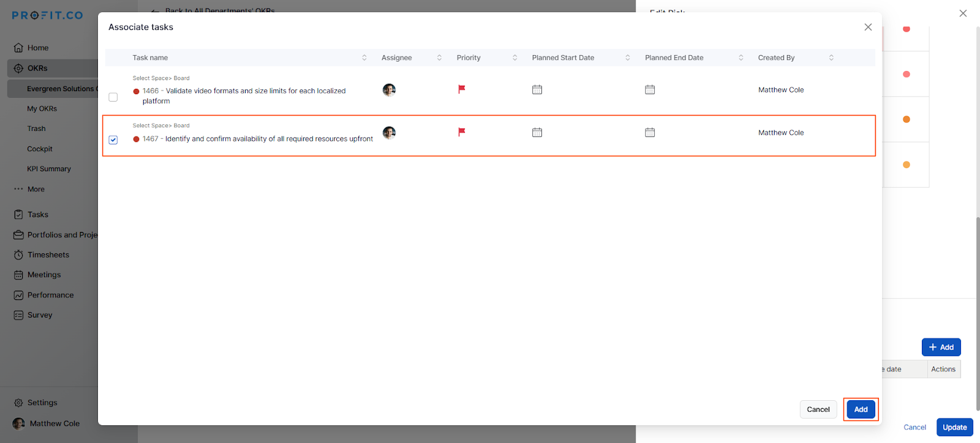
Task: Click Matthew Cole avatar in sidebar
Action: (x=19, y=423)
